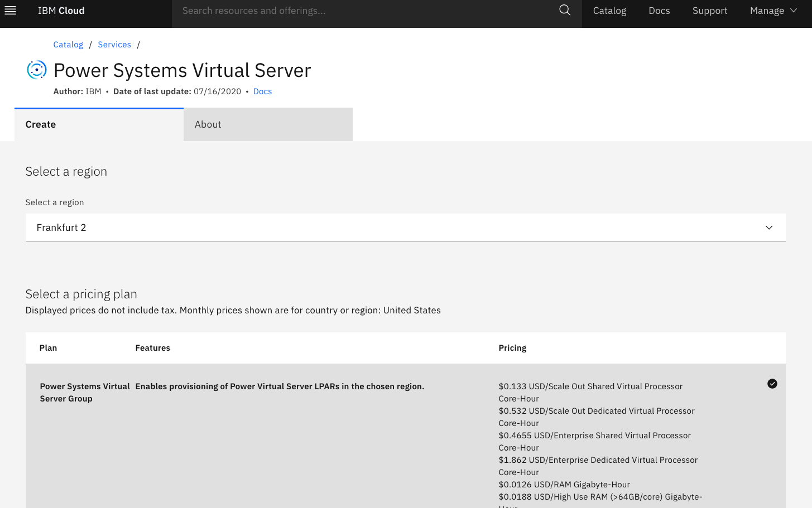Click the 'Select a pricing plan' heading
This screenshot has height=508, width=812.
point(81,294)
